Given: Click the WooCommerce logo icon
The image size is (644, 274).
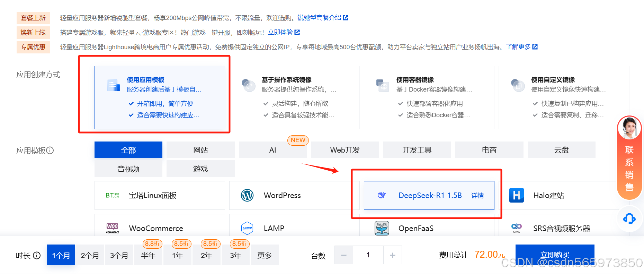Looking at the screenshot, I should pyautogui.click(x=113, y=228).
